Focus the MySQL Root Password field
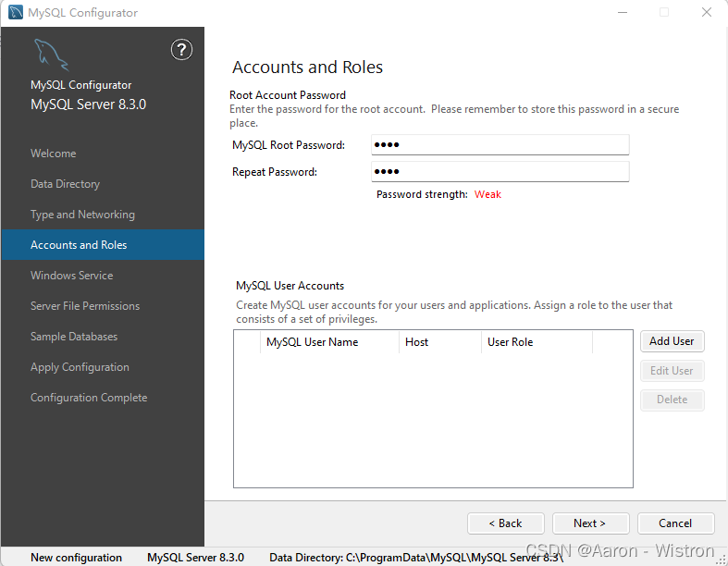The height and width of the screenshot is (566, 728). point(500,145)
